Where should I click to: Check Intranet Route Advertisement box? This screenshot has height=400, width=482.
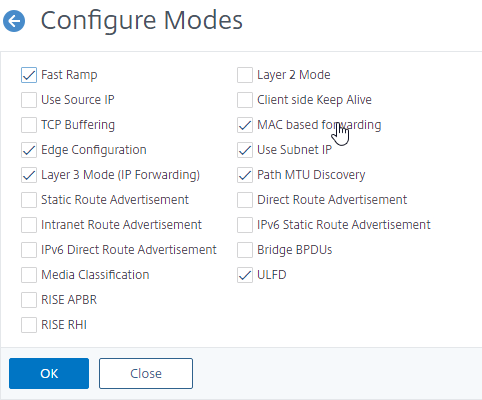coord(29,225)
